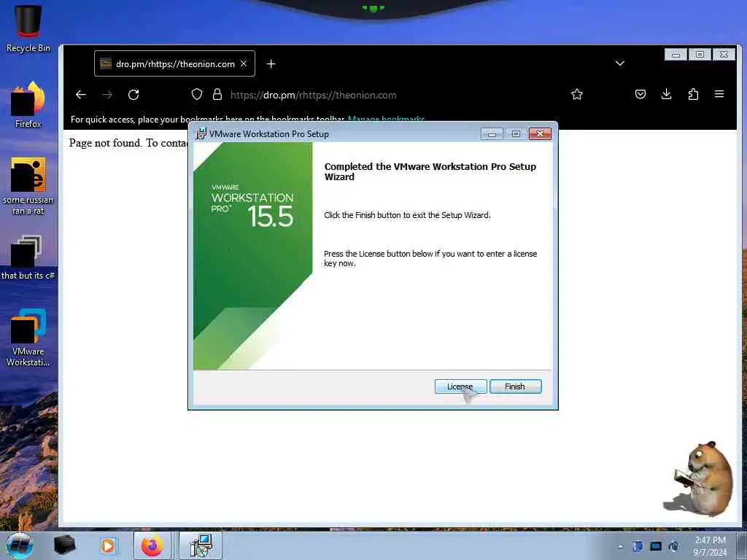The image size is (747, 560).
Task: Maximize the Firefox window
Action: [x=700, y=54]
